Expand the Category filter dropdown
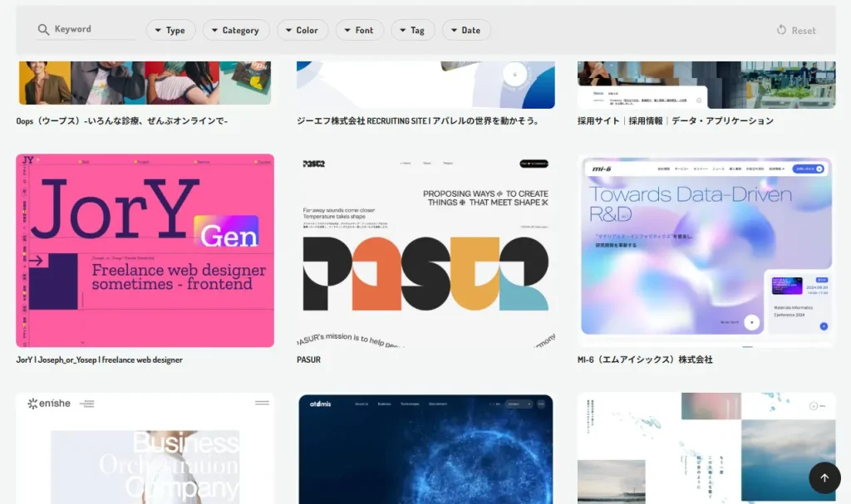 (235, 31)
